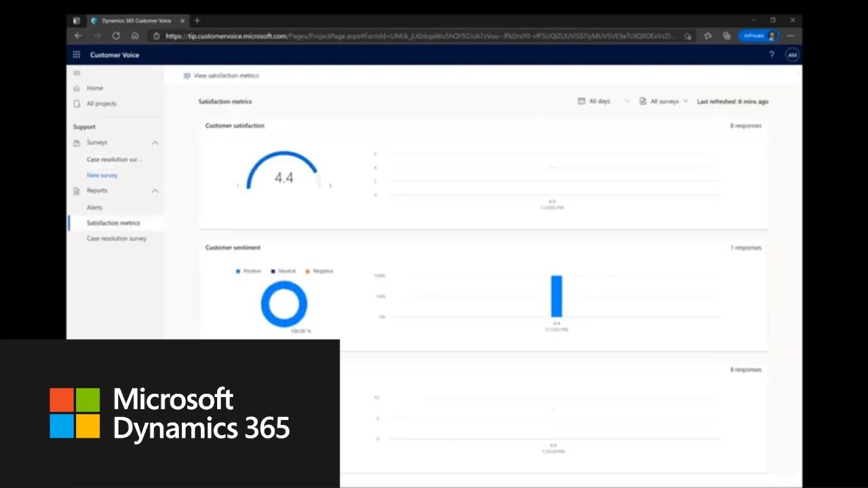Open the help question mark icon

point(771,55)
